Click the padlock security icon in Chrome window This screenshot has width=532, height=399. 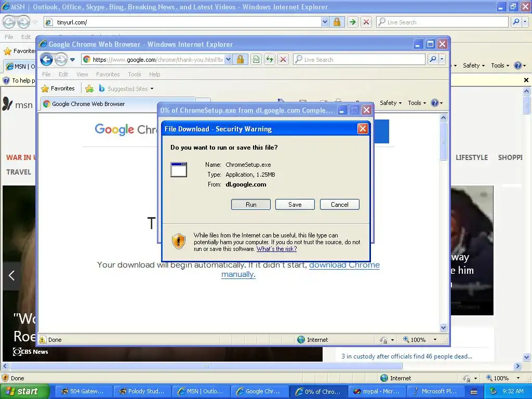[240, 60]
